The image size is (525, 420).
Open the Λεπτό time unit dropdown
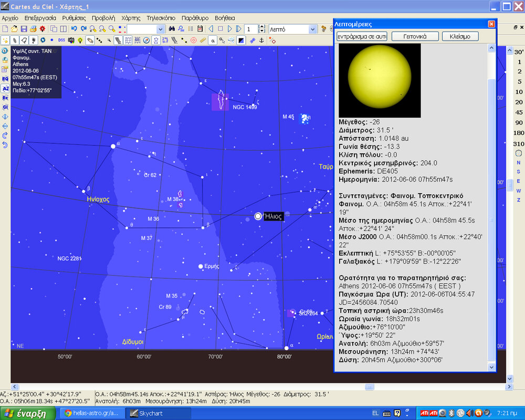313,29
